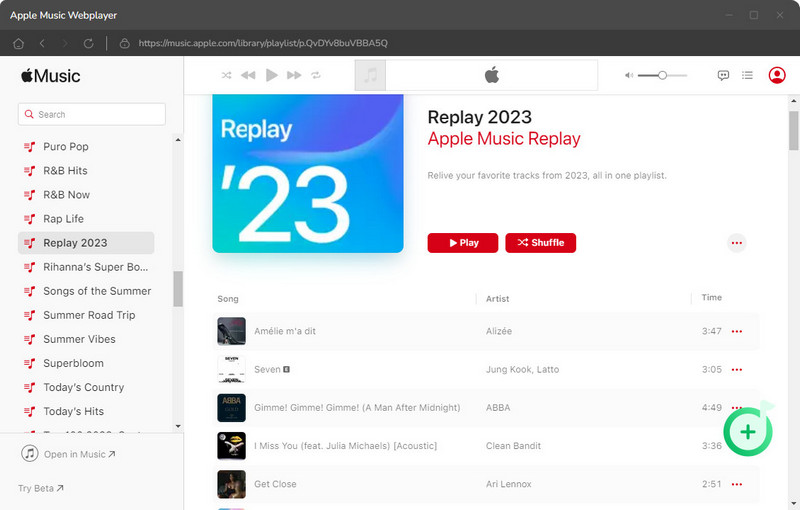The image size is (800, 510).
Task: Click main page scroll up arrow
Action: click(x=794, y=101)
